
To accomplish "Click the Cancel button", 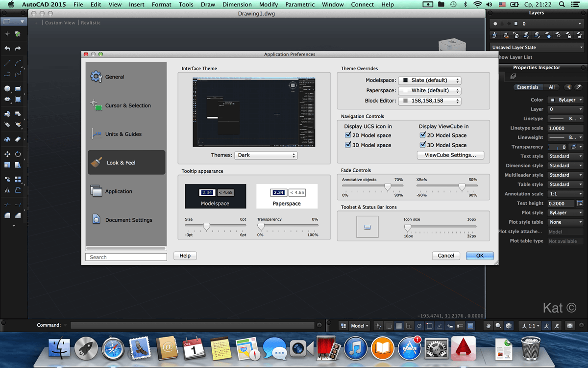I will (x=446, y=256).
